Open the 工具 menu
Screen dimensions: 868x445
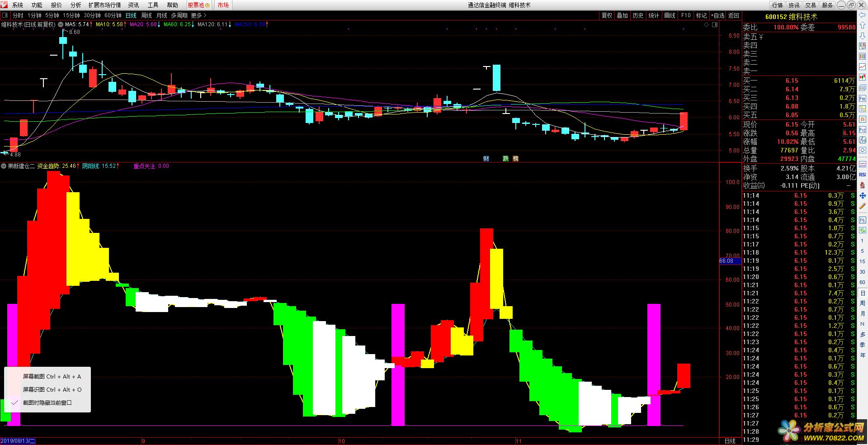(153, 5)
